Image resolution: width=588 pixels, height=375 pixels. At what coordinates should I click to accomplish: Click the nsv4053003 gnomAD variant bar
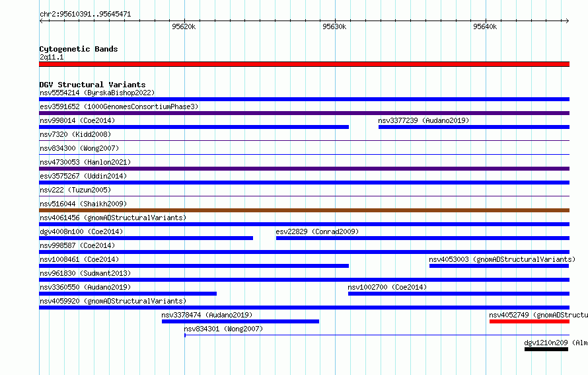pyautogui.click(x=499, y=266)
